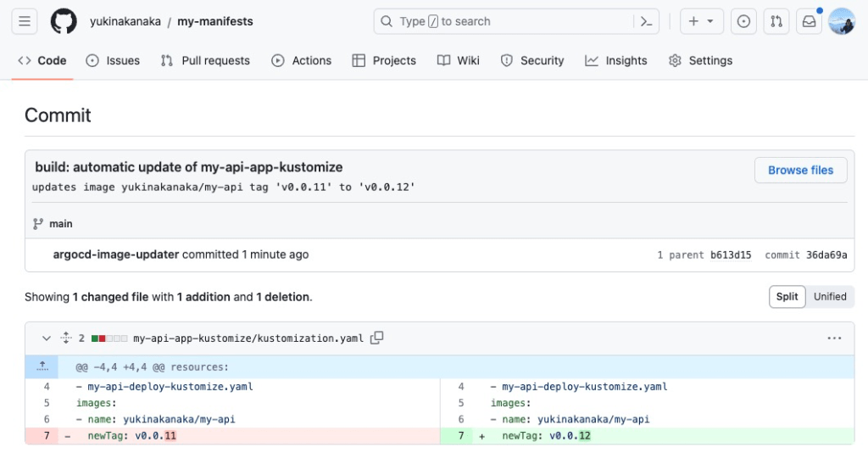
Task: Open the hamburger navigation menu
Action: (25, 21)
